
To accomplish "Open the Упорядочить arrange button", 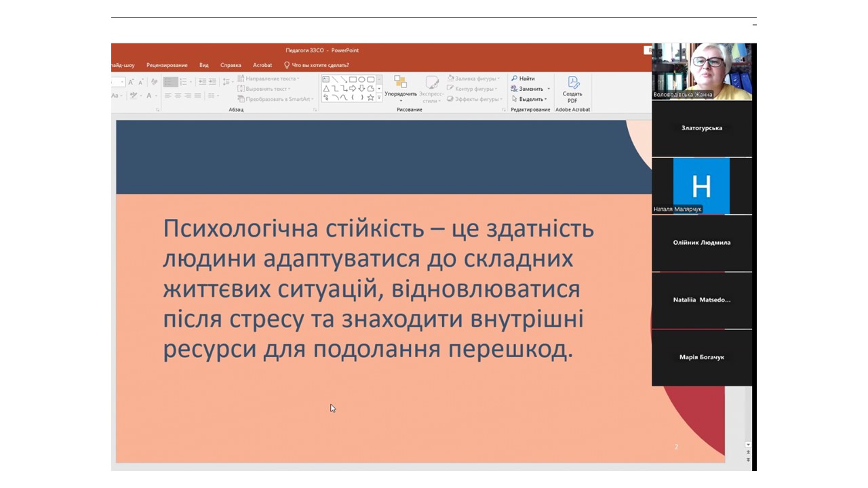I will point(401,89).
